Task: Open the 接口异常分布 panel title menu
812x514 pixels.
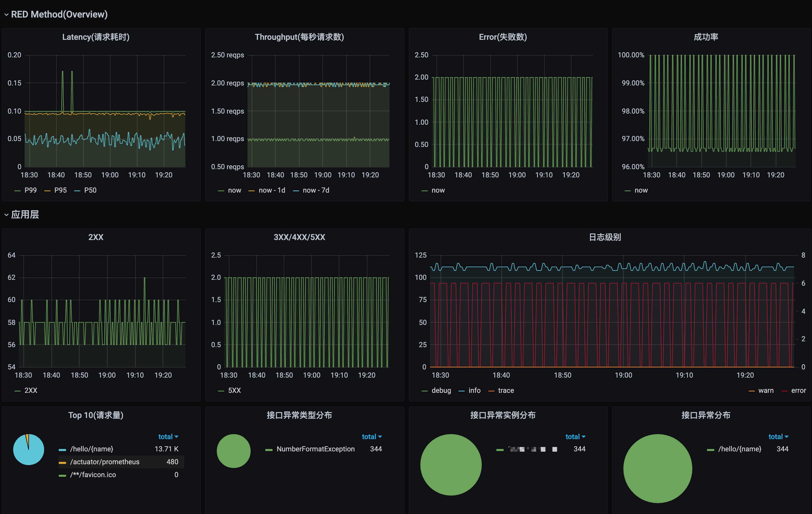Action: (706, 415)
